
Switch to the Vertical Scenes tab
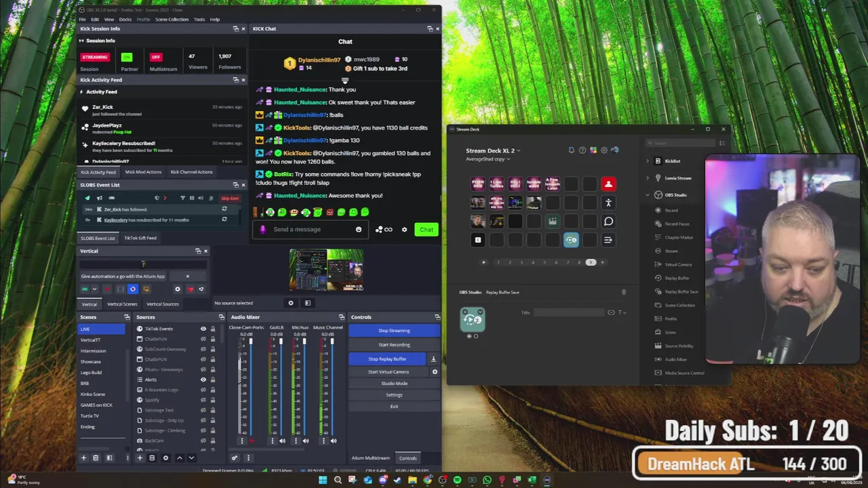(122, 304)
